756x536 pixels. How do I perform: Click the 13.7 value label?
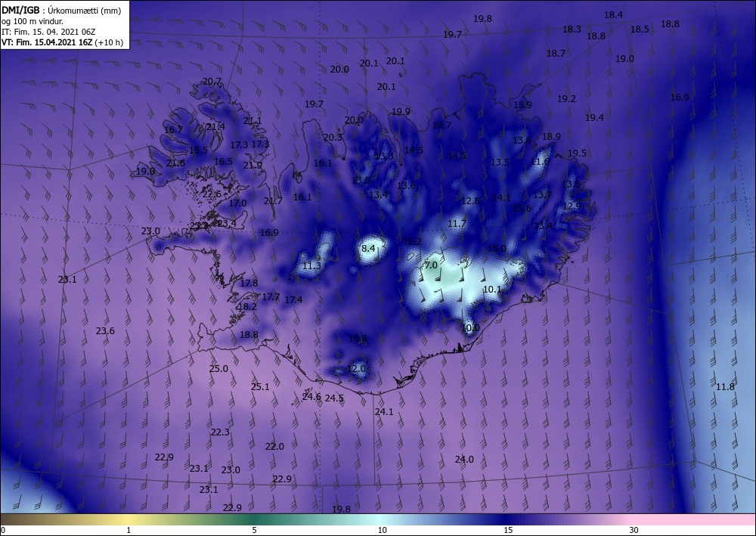(x=542, y=195)
